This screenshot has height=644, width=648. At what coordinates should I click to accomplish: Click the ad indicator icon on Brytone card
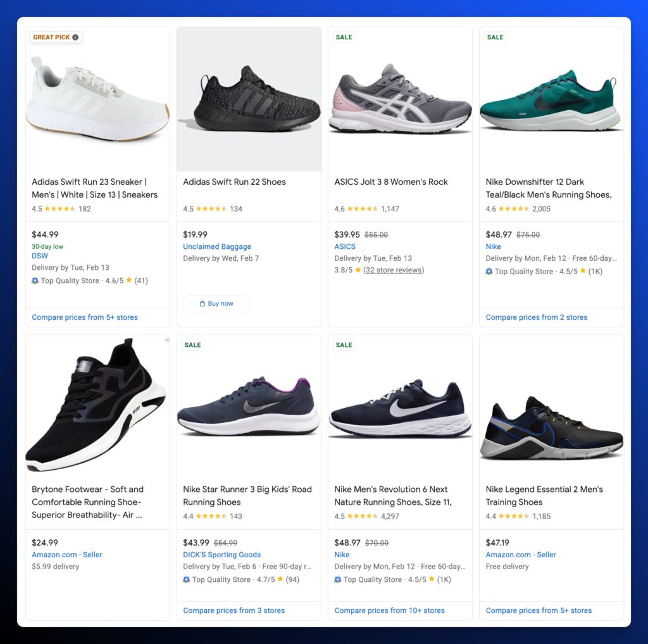[167, 340]
